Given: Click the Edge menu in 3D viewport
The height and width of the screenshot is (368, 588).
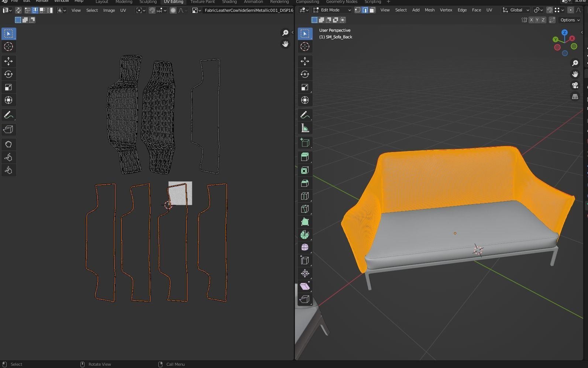Looking at the screenshot, I should [x=462, y=10].
